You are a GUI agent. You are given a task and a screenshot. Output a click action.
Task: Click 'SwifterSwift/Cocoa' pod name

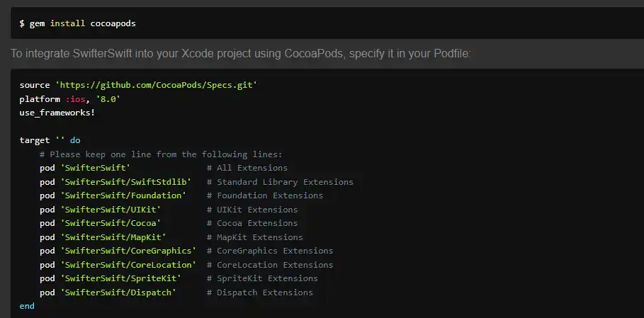111,223
